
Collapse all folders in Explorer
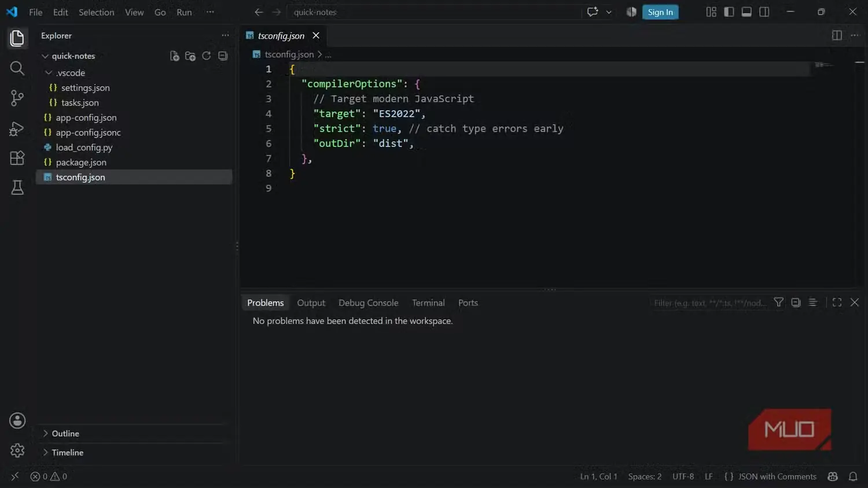[x=223, y=56]
